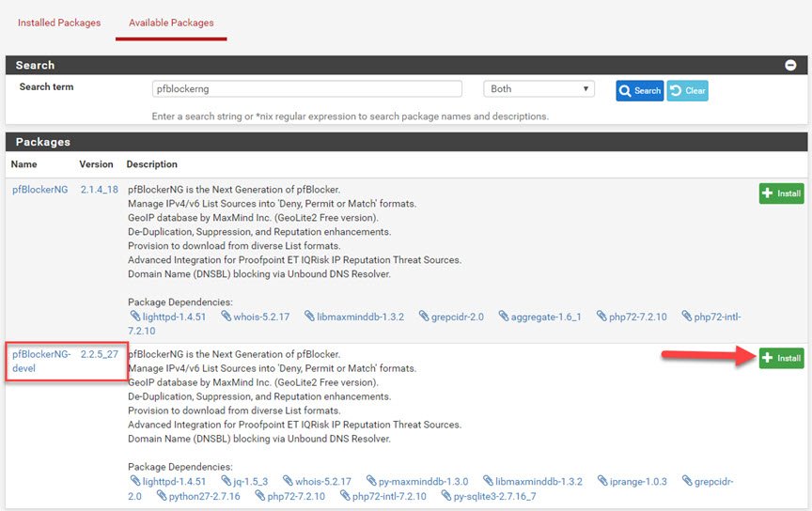The width and height of the screenshot is (812, 511).
Task: Click the Name column header
Action: click(23, 164)
